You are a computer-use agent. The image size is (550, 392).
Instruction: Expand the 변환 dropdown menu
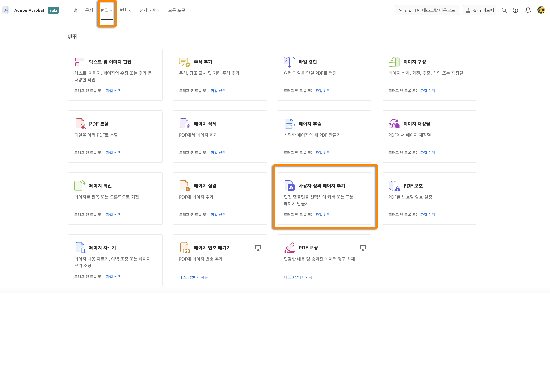pyautogui.click(x=126, y=10)
